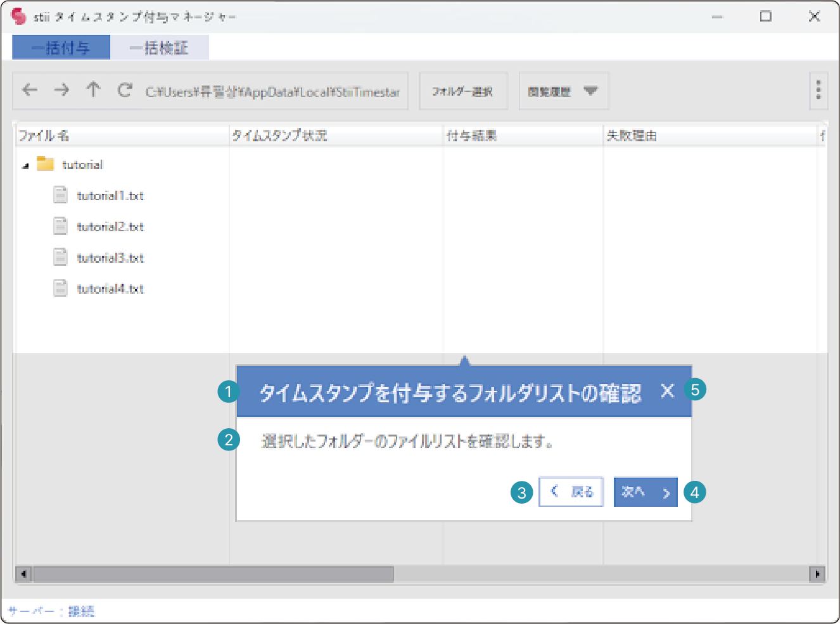Click the horizontal scrollbar thumb
The width and height of the screenshot is (840, 624).
click(x=213, y=574)
